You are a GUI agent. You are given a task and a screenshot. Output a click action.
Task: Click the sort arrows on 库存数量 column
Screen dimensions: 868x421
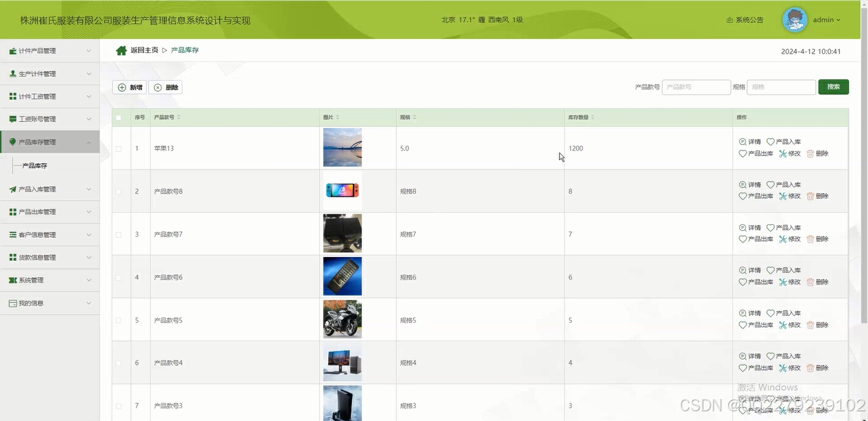(592, 117)
